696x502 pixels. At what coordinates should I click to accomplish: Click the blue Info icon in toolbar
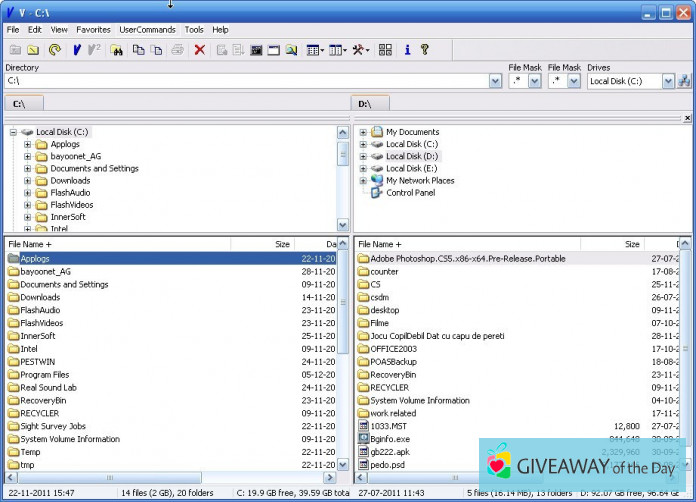[407, 49]
